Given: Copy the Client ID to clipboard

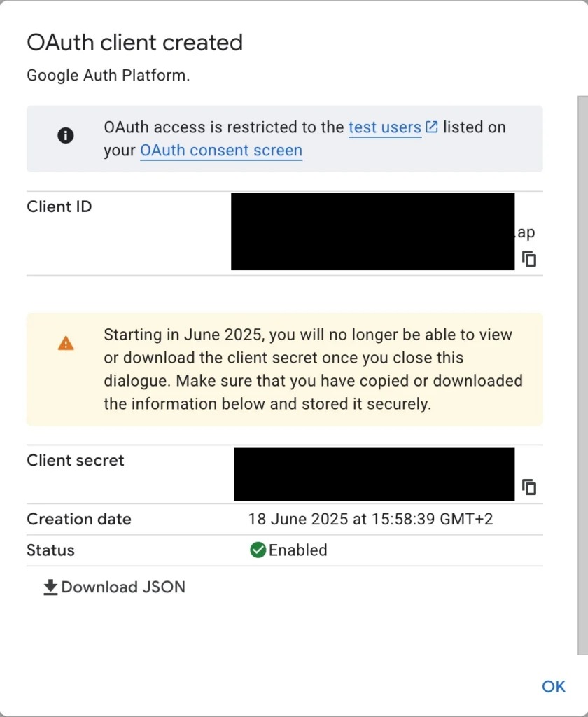Looking at the screenshot, I should coord(529,259).
